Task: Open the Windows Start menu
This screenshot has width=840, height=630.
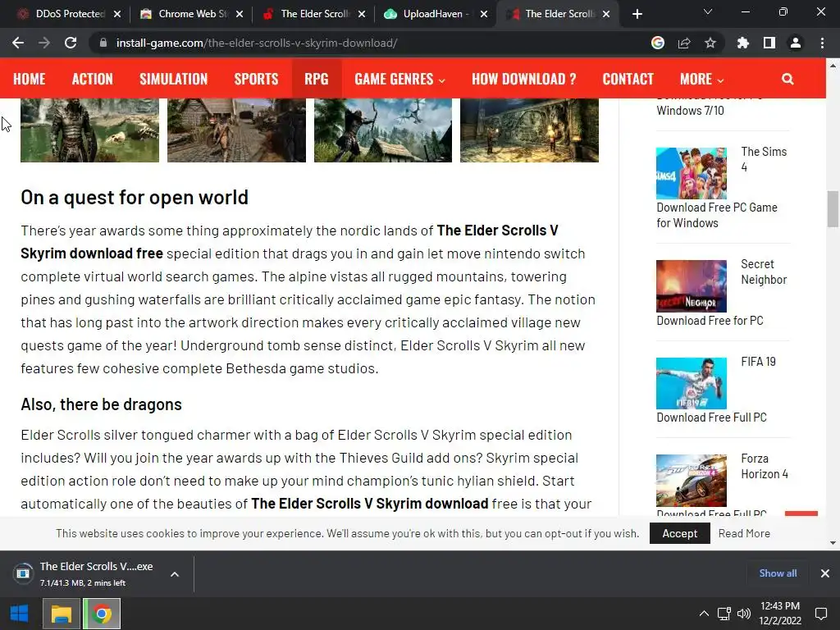Action: click(x=20, y=614)
